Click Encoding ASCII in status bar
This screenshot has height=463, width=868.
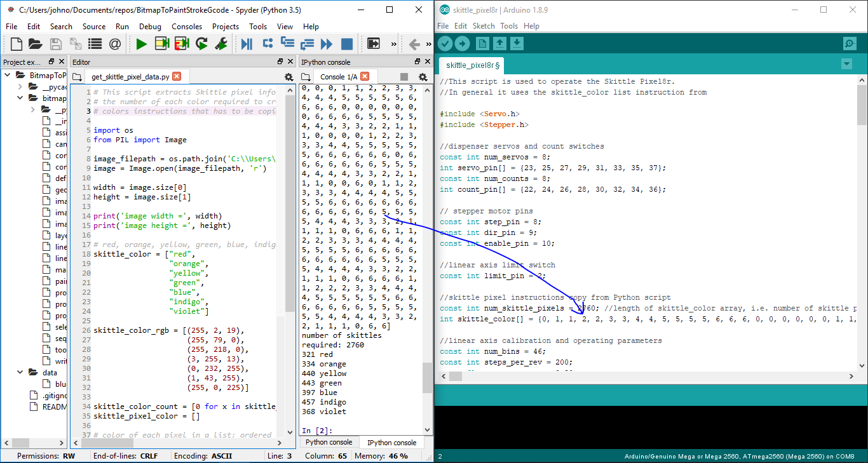pyautogui.click(x=202, y=456)
